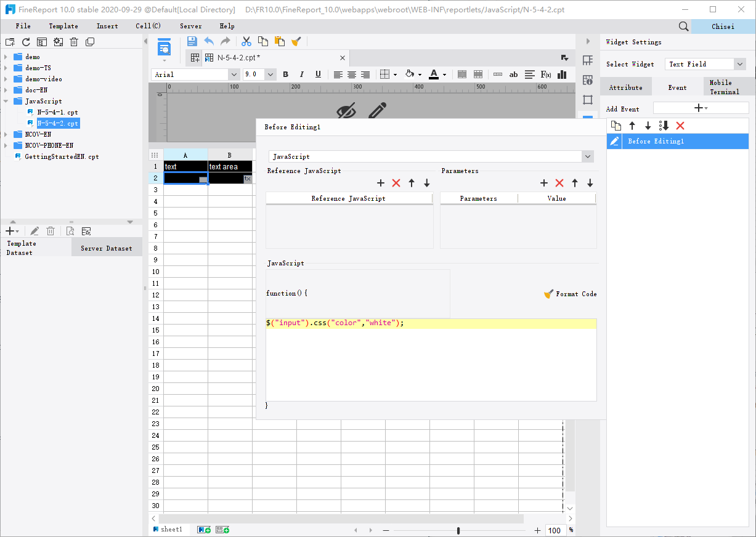Refresh the template directory tree

click(26, 42)
